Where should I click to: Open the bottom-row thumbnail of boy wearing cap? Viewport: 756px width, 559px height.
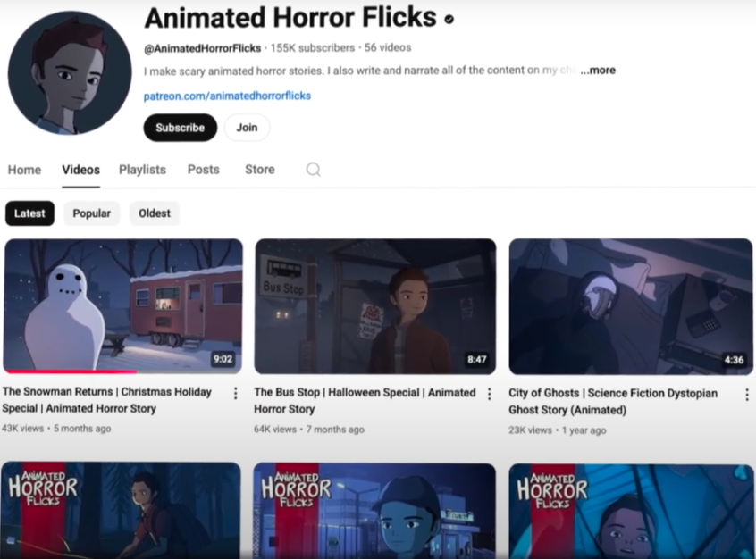(x=374, y=511)
